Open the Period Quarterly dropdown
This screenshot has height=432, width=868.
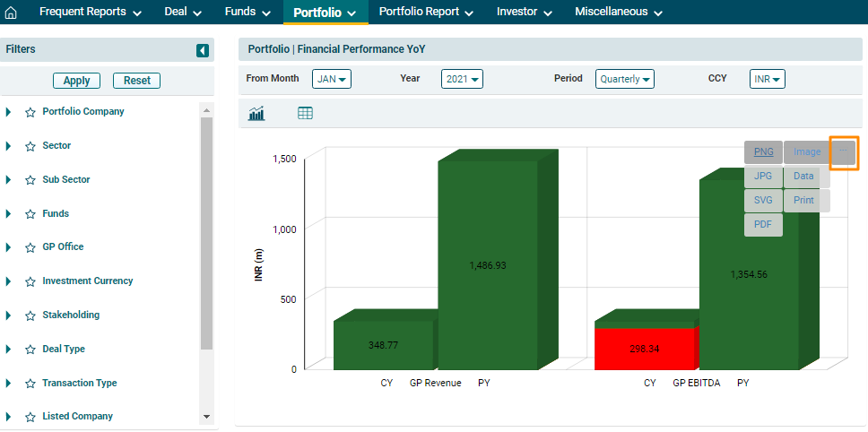(624, 79)
